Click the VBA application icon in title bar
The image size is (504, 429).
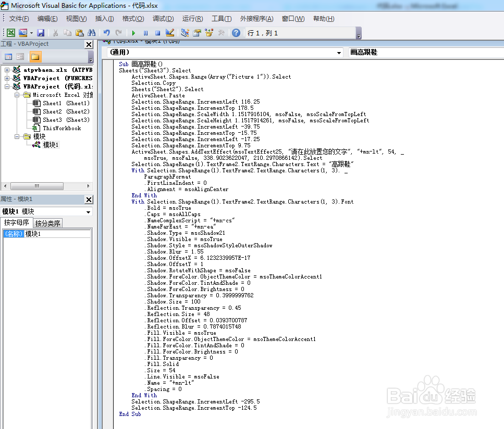coord(5,5)
